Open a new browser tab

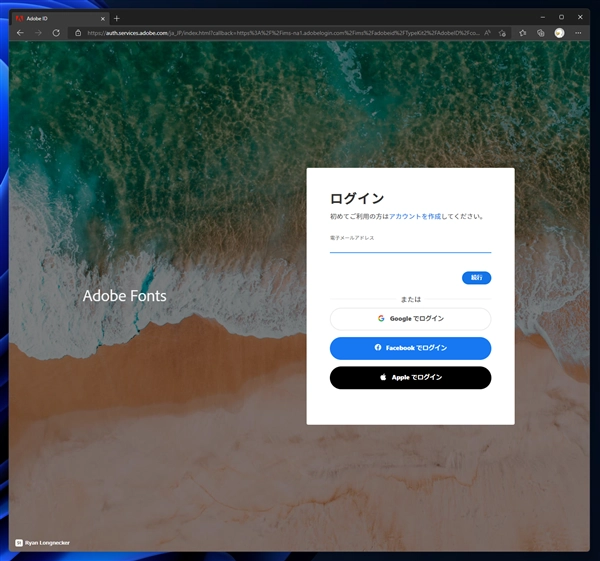[117, 18]
